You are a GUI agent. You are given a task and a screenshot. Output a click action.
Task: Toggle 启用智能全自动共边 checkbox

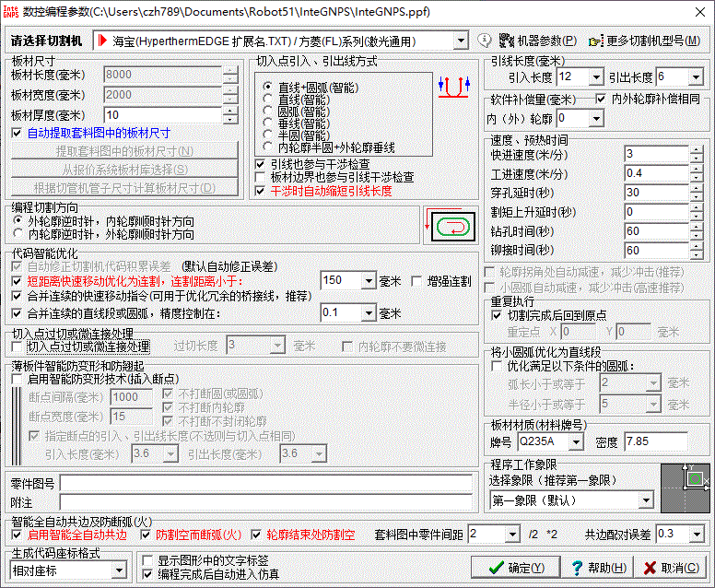[x=17, y=535]
